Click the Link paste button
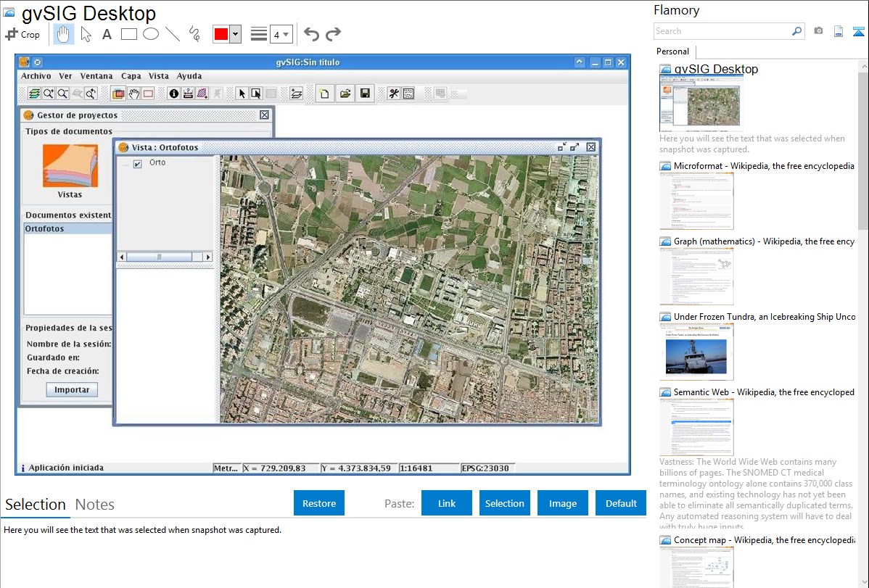This screenshot has height=588, width=869. coord(447,503)
